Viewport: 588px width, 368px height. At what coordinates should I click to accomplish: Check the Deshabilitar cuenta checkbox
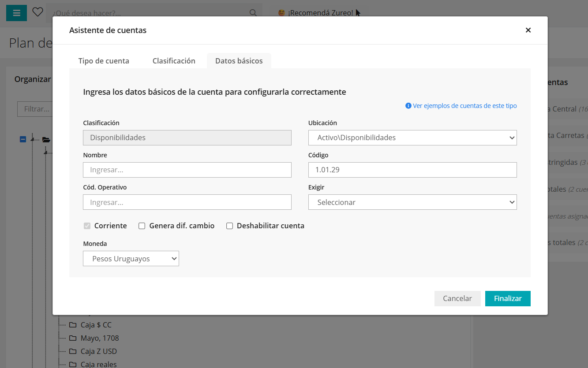click(x=229, y=226)
